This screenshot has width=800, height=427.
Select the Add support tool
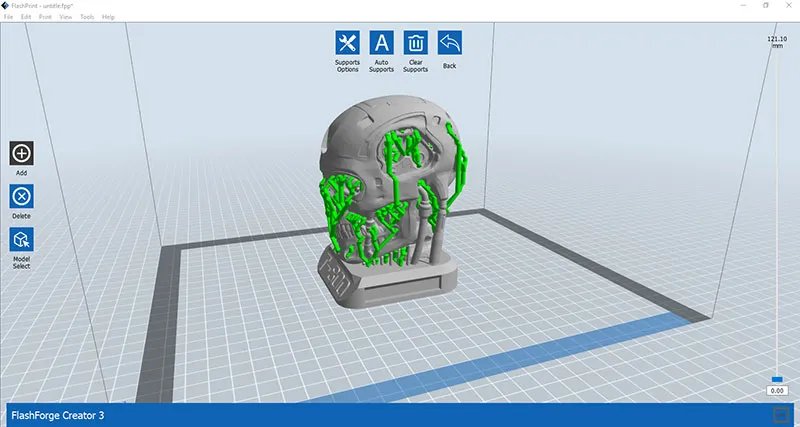click(21, 153)
